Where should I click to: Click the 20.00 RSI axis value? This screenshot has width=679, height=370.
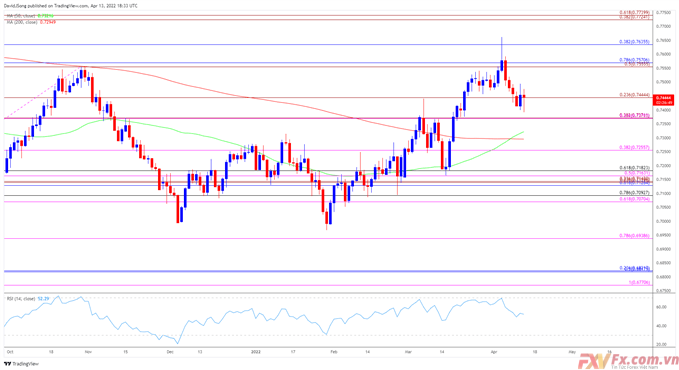pos(661,344)
